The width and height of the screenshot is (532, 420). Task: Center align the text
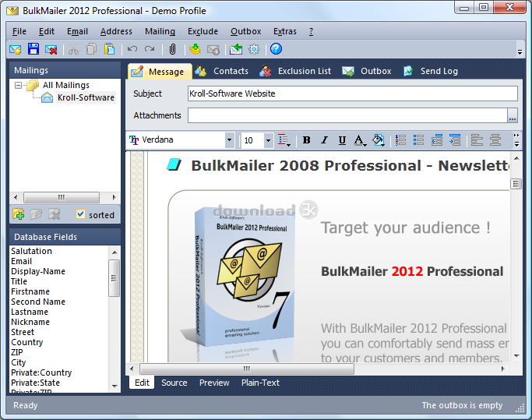pyautogui.click(x=495, y=140)
